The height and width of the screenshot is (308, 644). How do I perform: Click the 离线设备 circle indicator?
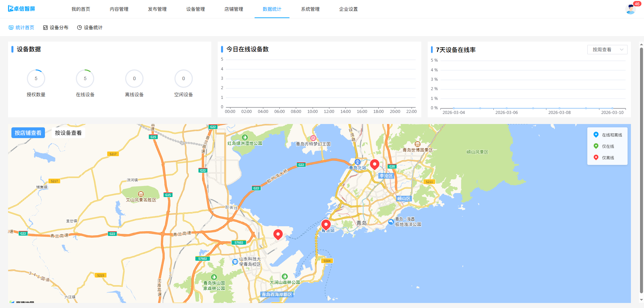(x=135, y=78)
